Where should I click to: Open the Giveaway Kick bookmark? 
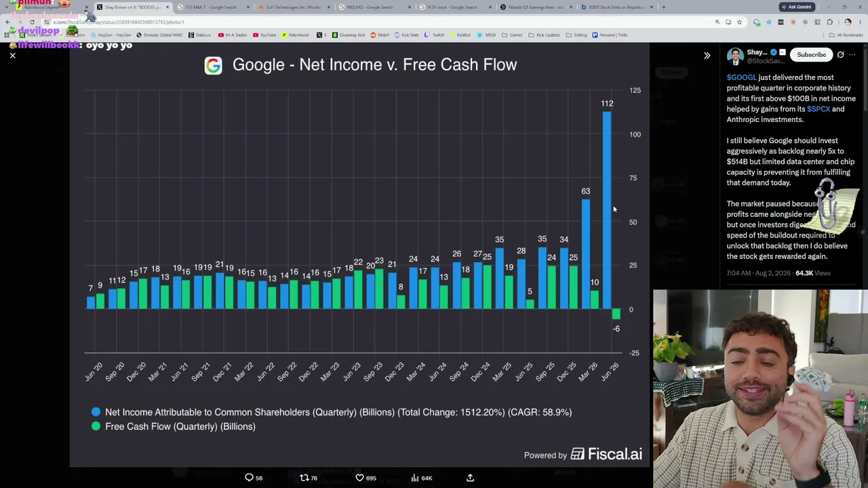click(348, 35)
